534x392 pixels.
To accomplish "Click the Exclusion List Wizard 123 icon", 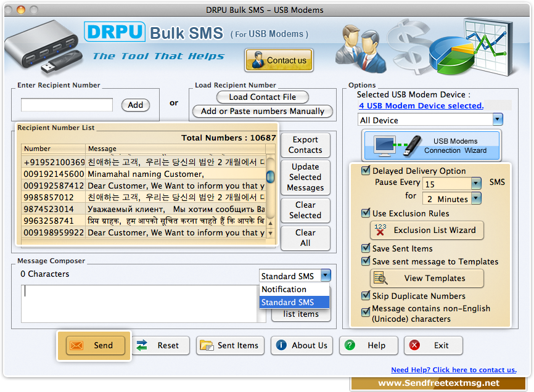I will coord(380,230).
